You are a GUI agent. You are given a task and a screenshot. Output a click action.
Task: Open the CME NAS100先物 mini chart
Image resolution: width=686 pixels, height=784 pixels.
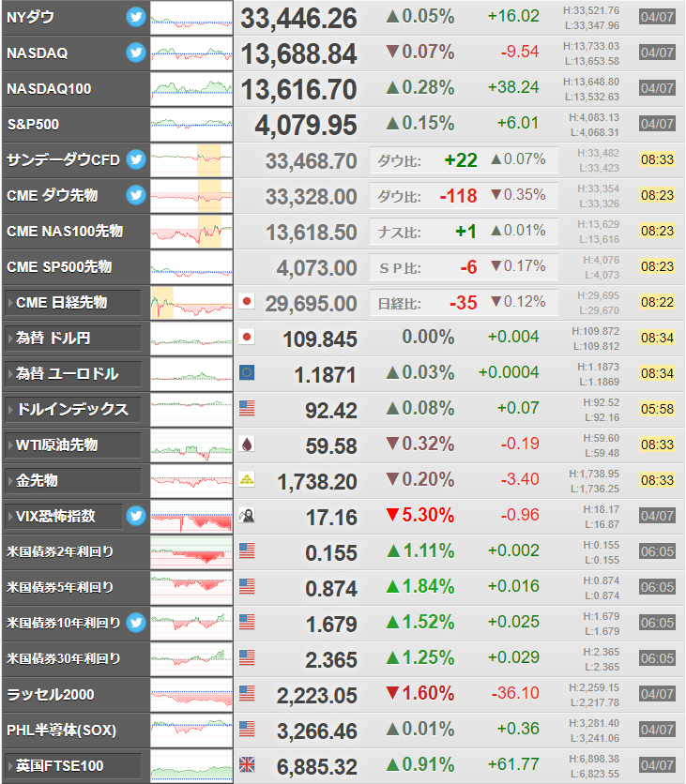pos(191,232)
